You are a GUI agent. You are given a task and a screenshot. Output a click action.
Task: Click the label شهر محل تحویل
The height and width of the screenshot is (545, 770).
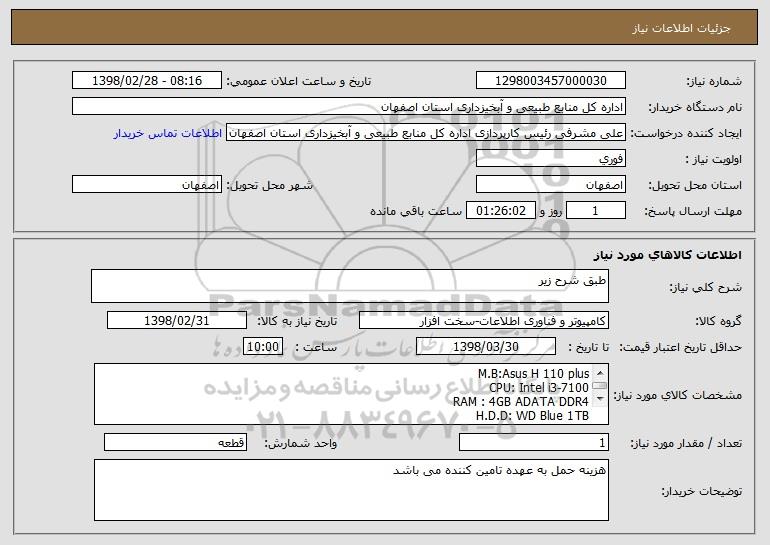click(x=269, y=185)
